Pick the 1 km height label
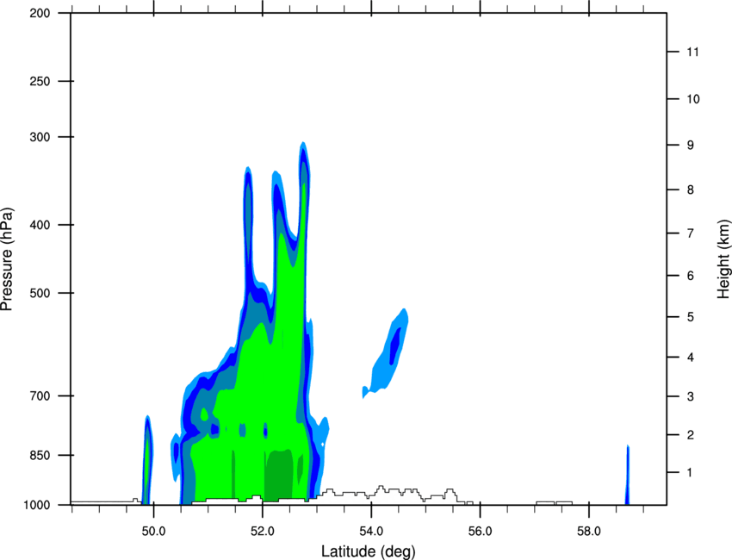This screenshot has width=732, height=560. coord(690,473)
